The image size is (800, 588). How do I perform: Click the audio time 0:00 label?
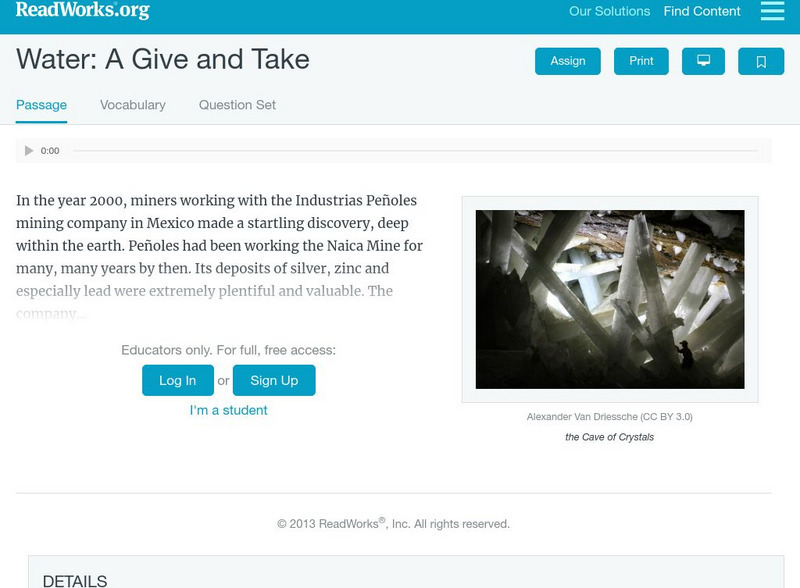50,151
